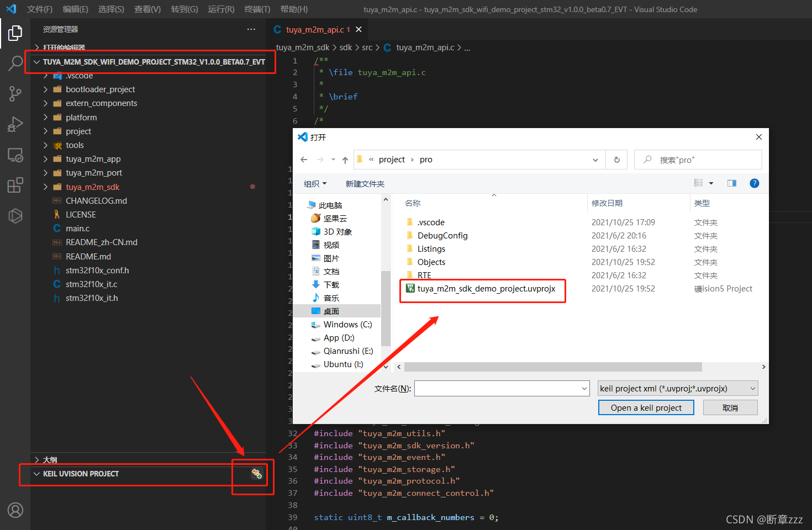Click Open a keil project button
Image resolution: width=812 pixels, height=530 pixels.
point(646,408)
